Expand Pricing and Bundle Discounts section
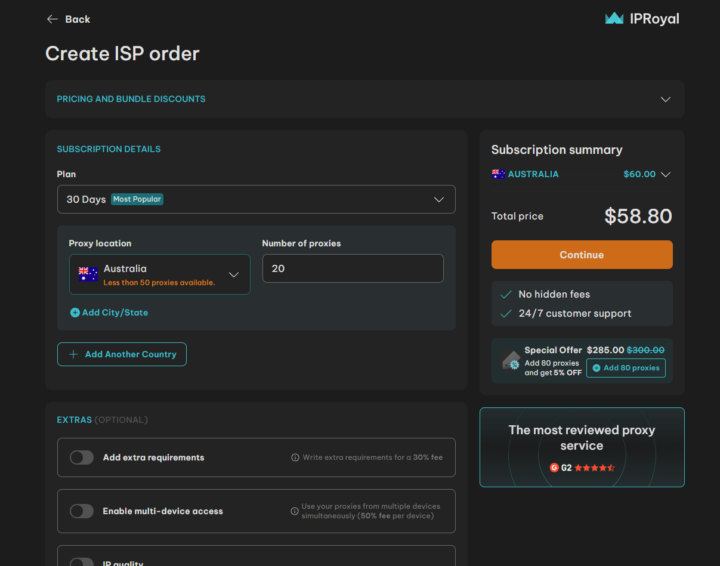This screenshot has width=720, height=566. pyautogui.click(x=665, y=99)
